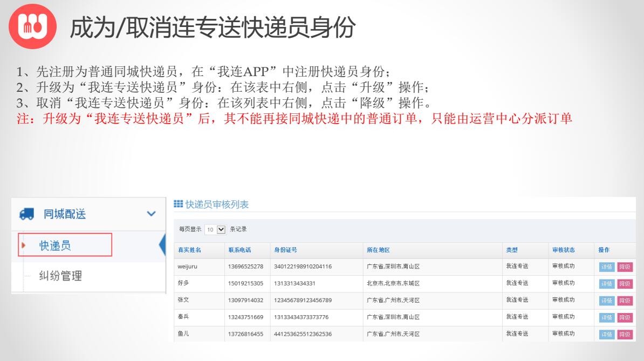View 详情 for weijuru
The height and width of the screenshot is (361, 644).
pyautogui.click(x=607, y=267)
